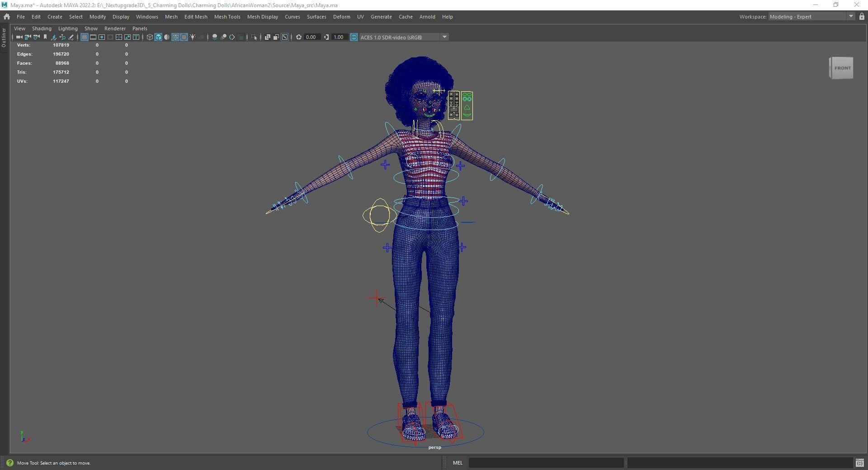Expand the panel View menu
Screen dimensions: 868x470
pos(19,28)
